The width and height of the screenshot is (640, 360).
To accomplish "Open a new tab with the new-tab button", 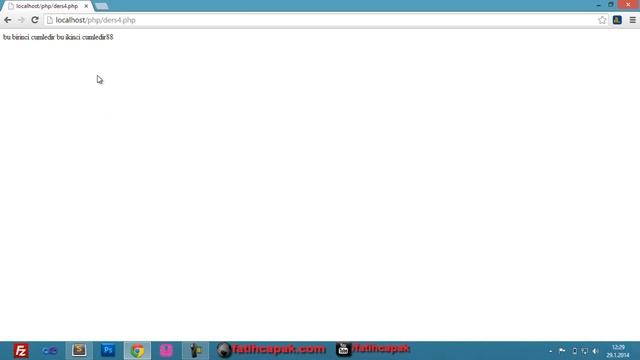I will tap(101, 6).
